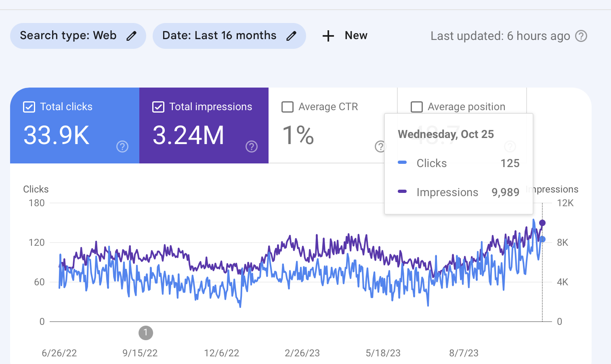Viewport: 611px width, 364px height.
Task: Uncheck the Total impressions checkbox
Action: (158, 107)
